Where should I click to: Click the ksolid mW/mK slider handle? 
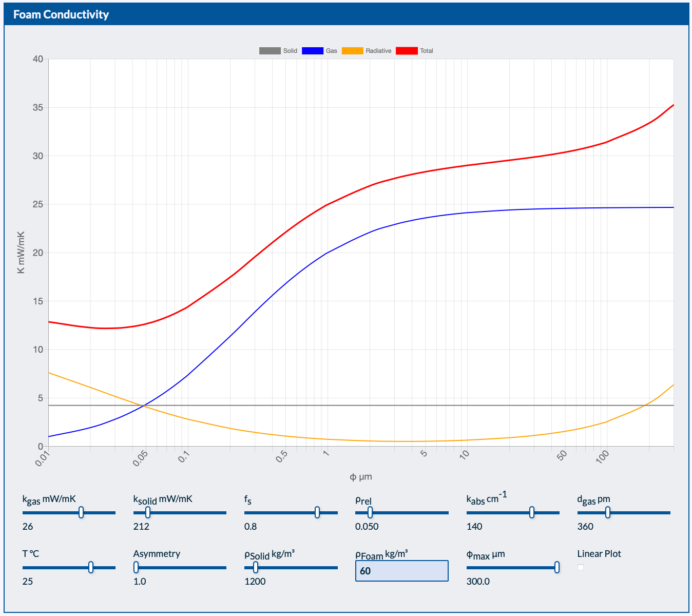point(148,512)
